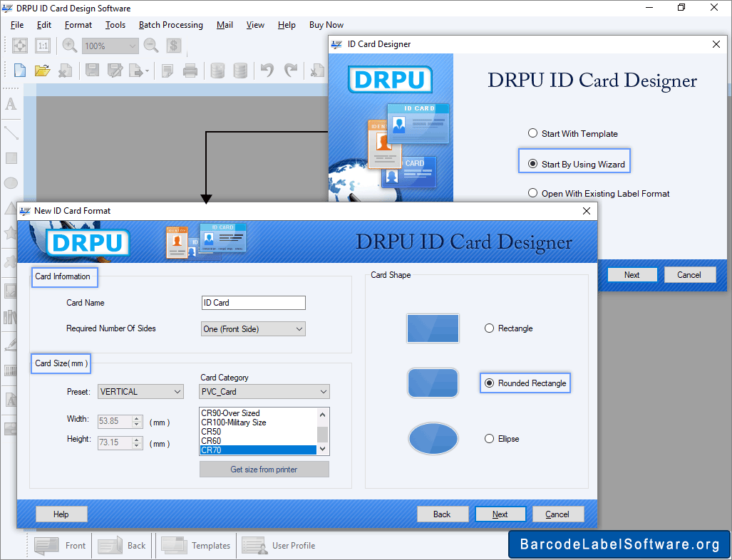This screenshot has width=732, height=560.
Task: Click the open folder toolbar icon
Action: tap(42, 71)
